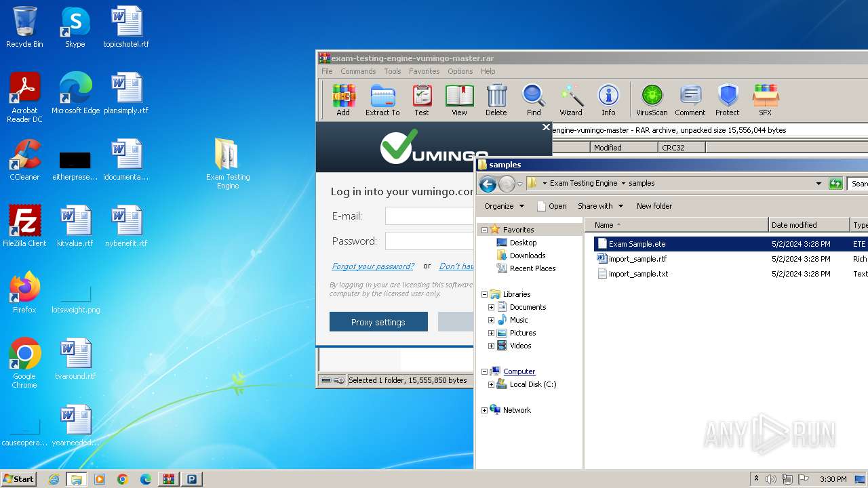Click the Find magnifier icon in WinRAR
The image size is (868, 488).
pyautogui.click(x=534, y=100)
